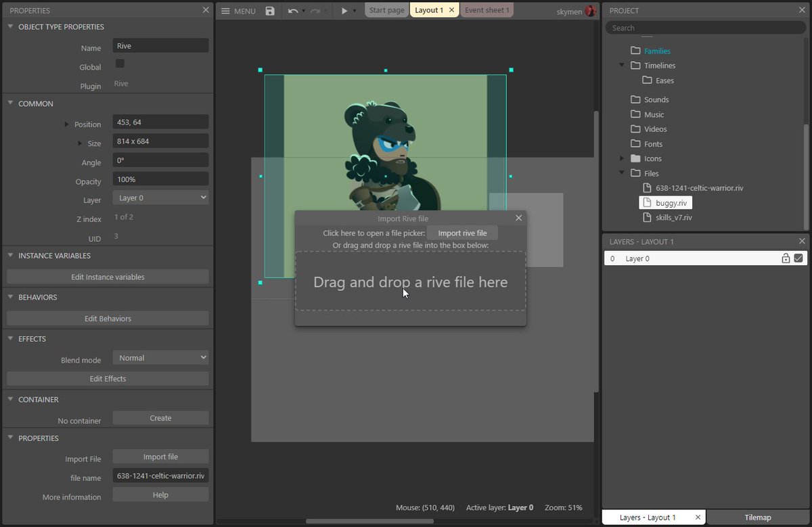Click Edit Instance variables button
Image resolution: width=812 pixels, height=527 pixels.
[108, 277]
